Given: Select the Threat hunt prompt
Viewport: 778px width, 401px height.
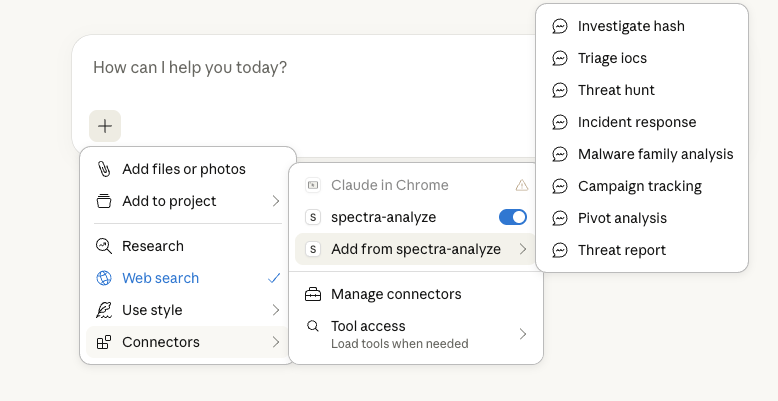Looking at the screenshot, I should click(616, 90).
